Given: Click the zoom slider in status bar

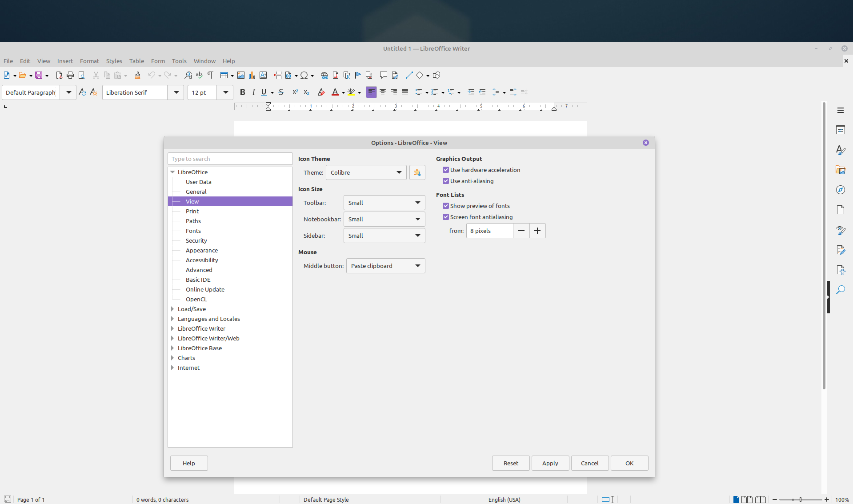Looking at the screenshot, I should coord(801,500).
